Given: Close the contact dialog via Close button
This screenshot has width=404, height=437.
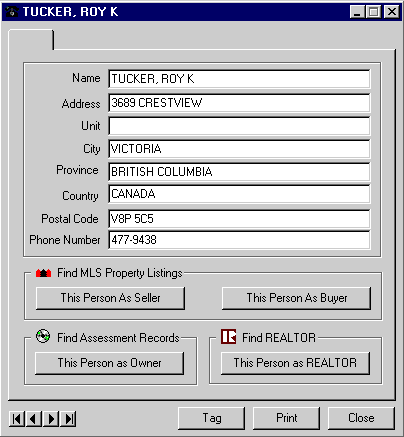Looking at the screenshot, I should tap(361, 418).
